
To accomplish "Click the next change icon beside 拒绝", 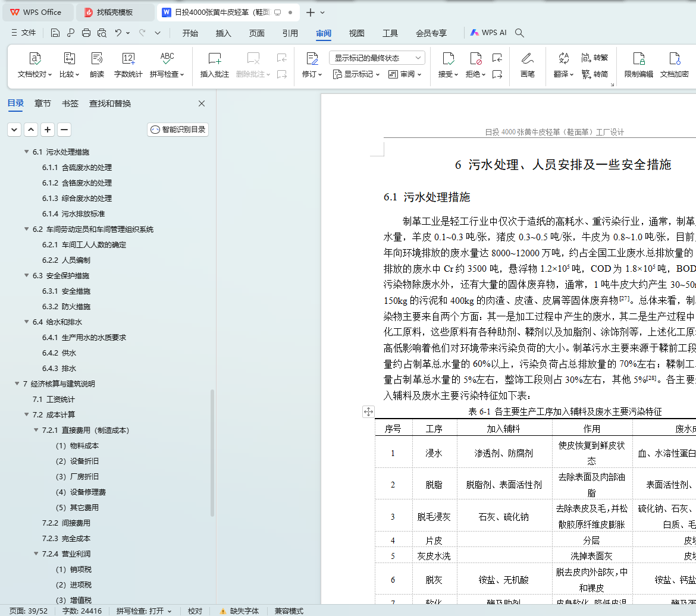I will pyautogui.click(x=497, y=74).
